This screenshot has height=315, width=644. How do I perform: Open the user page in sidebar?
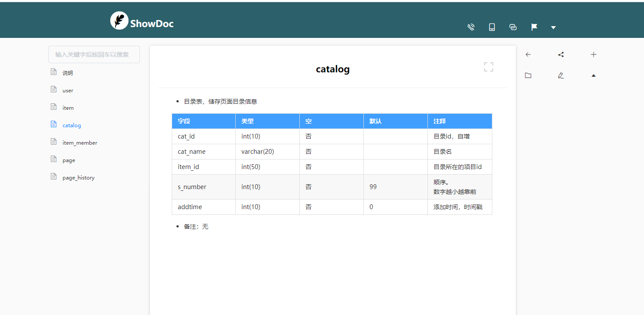coord(68,90)
